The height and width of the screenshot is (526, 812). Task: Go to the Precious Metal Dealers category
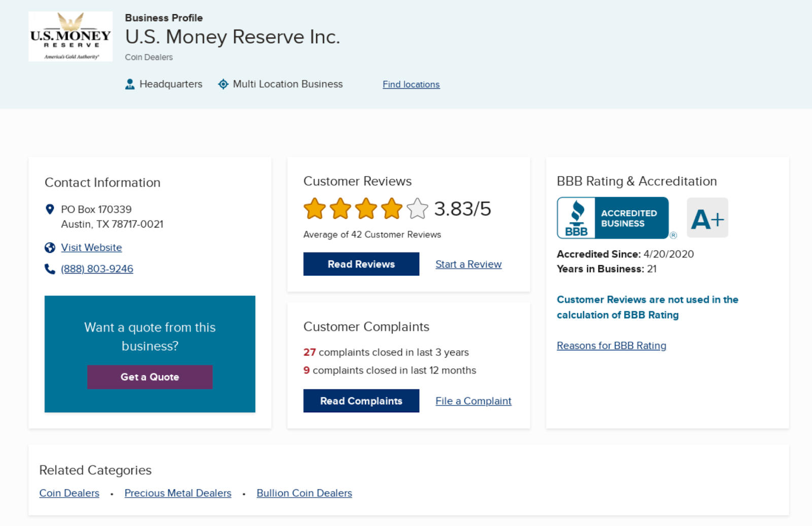click(178, 494)
